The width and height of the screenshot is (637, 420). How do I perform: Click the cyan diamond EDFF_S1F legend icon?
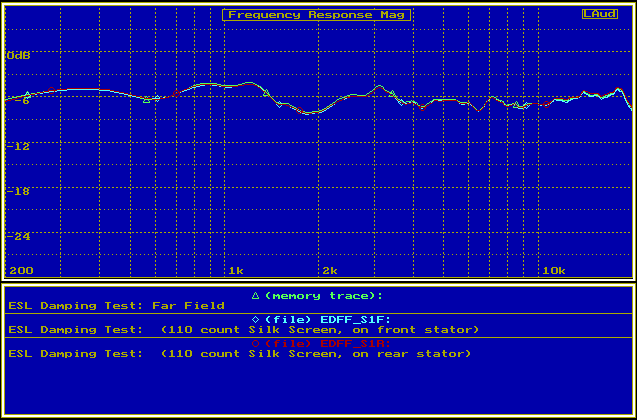(255, 320)
